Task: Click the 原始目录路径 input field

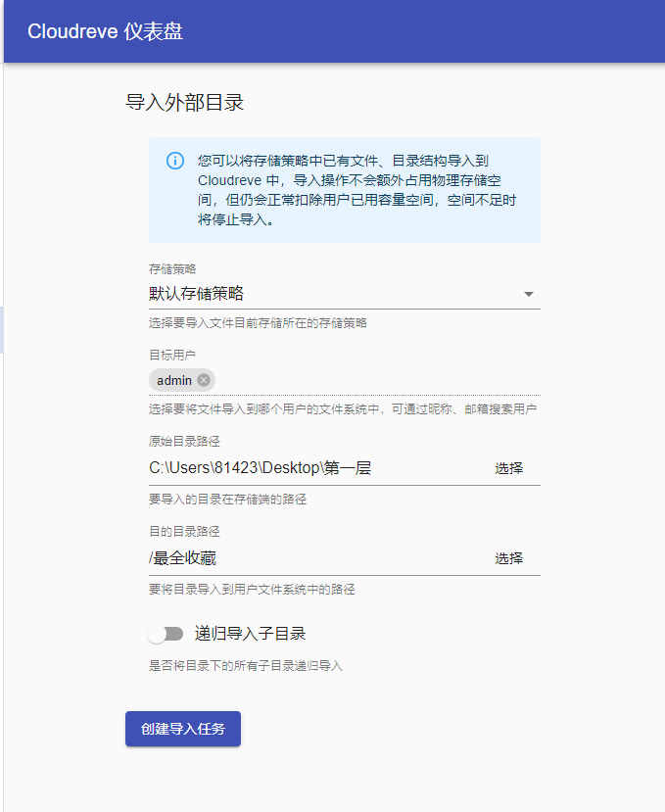Action: (316, 468)
